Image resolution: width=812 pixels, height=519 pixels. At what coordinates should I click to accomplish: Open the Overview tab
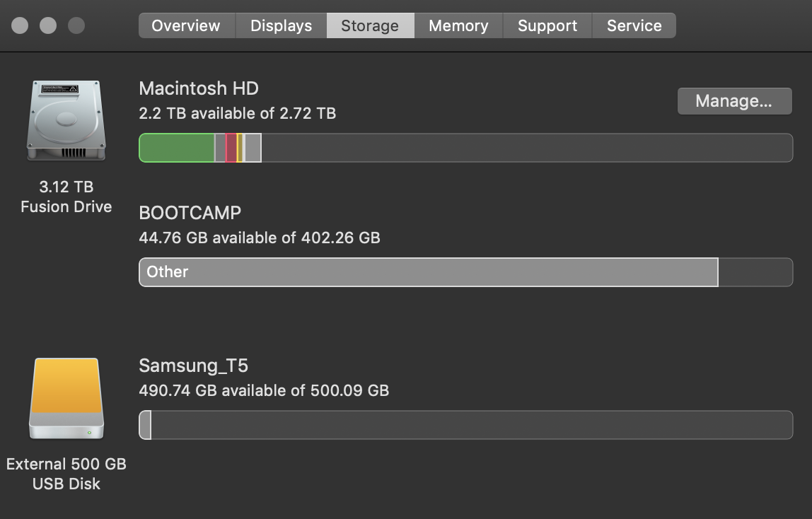(x=186, y=26)
